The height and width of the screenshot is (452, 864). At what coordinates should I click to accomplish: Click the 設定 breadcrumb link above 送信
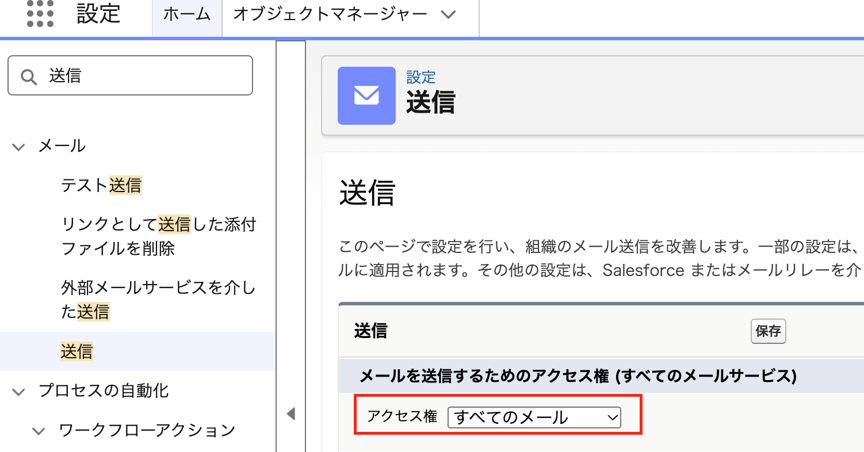(x=421, y=77)
